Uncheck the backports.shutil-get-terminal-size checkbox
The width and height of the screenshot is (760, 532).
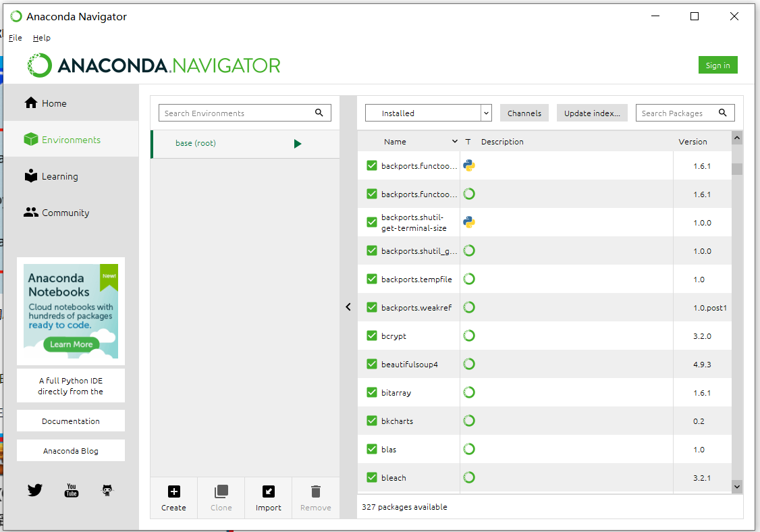click(x=372, y=222)
